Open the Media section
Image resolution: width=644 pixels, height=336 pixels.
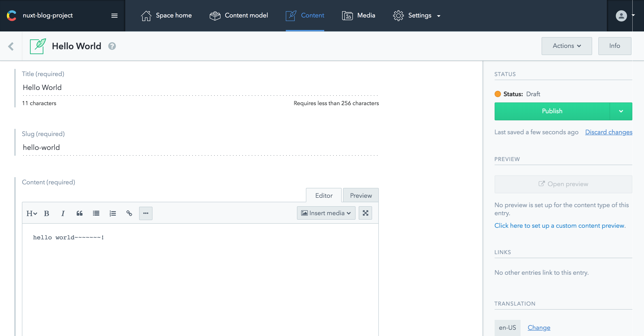coord(358,15)
